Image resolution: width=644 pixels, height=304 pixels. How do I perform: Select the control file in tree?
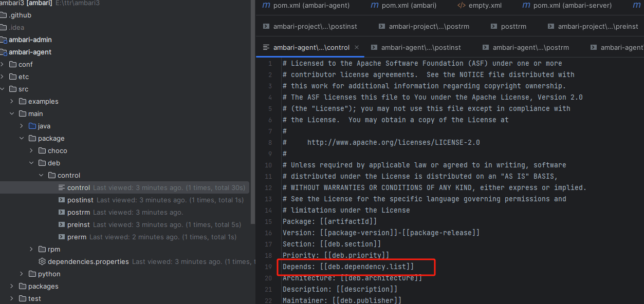[x=124, y=187]
